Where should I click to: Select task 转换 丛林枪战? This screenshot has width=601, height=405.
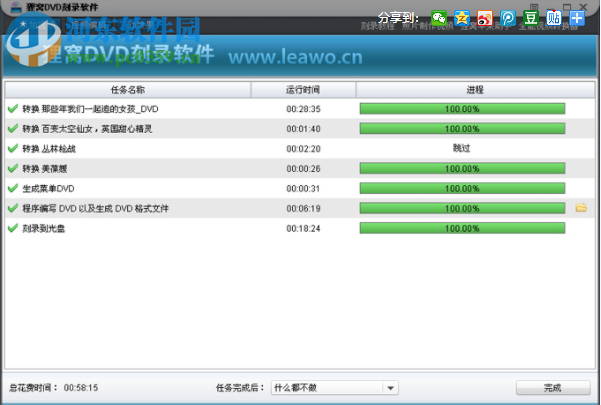click(x=49, y=149)
